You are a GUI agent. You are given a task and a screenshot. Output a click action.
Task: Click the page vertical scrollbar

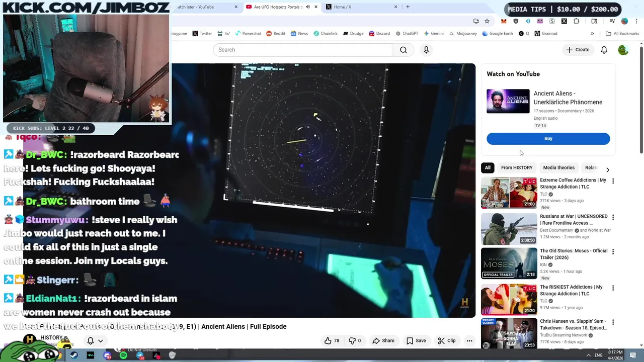(641, 101)
